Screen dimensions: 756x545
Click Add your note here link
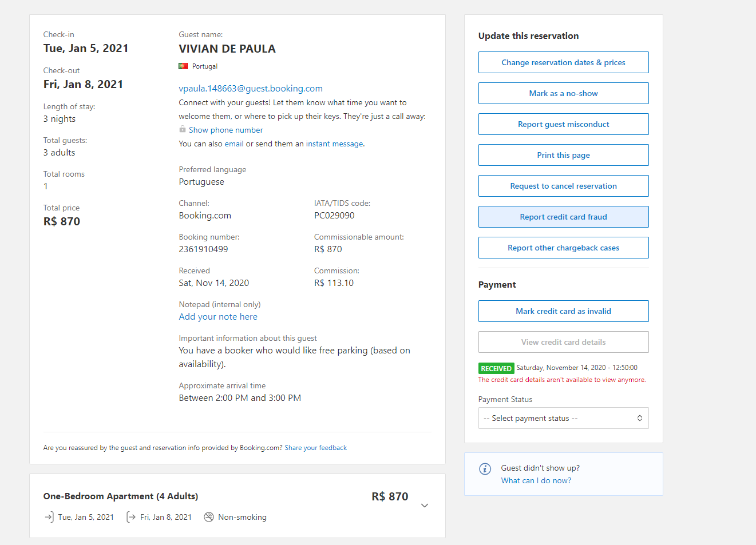(218, 317)
